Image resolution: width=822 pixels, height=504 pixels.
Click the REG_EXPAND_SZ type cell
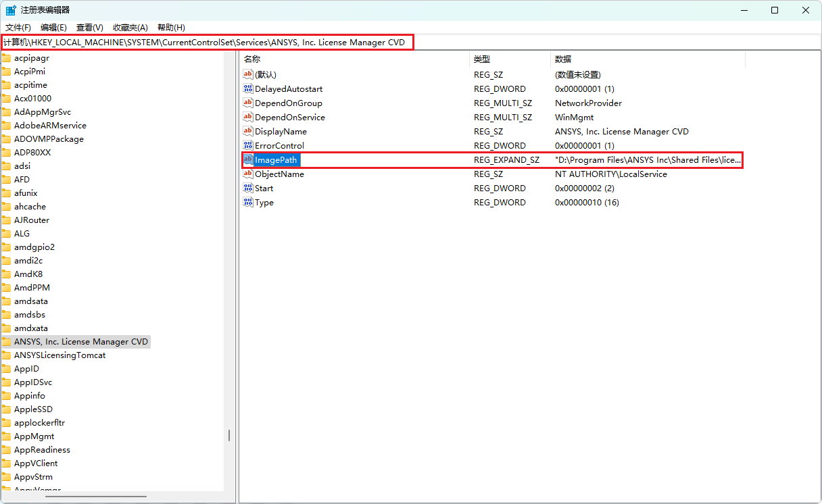tap(506, 159)
